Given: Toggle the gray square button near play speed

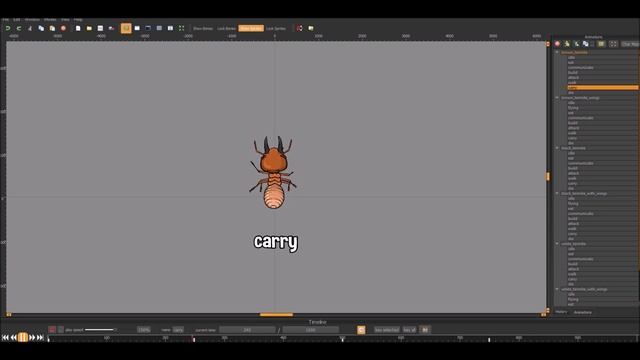Looking at the screenshot, I should [61, 329].
